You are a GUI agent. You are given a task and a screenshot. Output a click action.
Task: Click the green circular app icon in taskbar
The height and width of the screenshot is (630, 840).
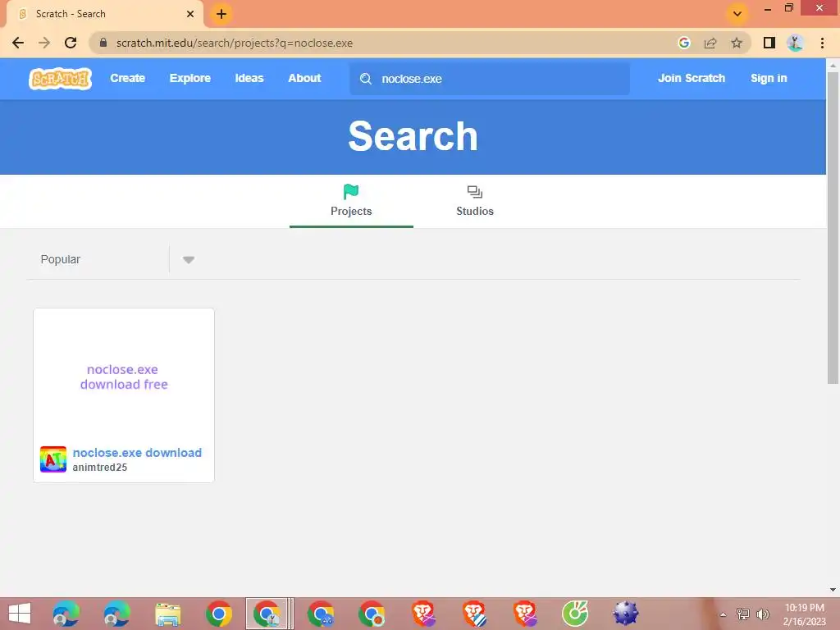coord(575,614)
